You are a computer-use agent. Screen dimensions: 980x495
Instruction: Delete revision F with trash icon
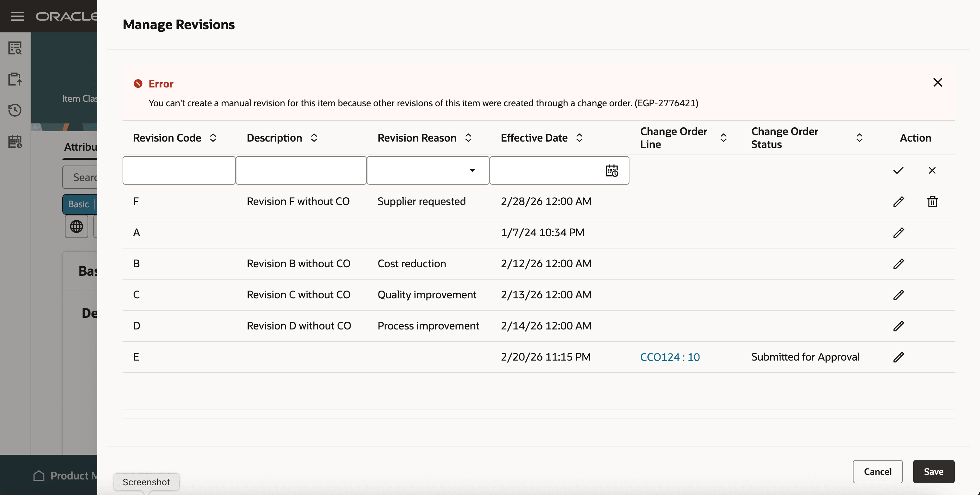tap(932, 201)
